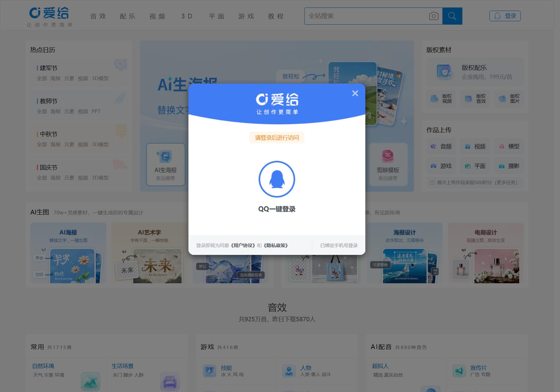
Task: Upload 音频 work icon
Action: pyautogui.click(x=433, y=146)
